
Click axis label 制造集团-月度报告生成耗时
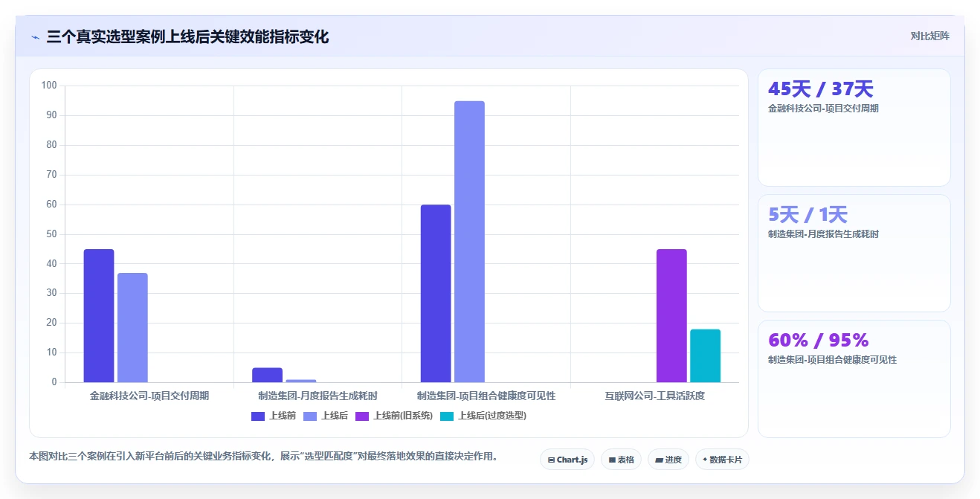pyautogui.click(x=317, y=396)
